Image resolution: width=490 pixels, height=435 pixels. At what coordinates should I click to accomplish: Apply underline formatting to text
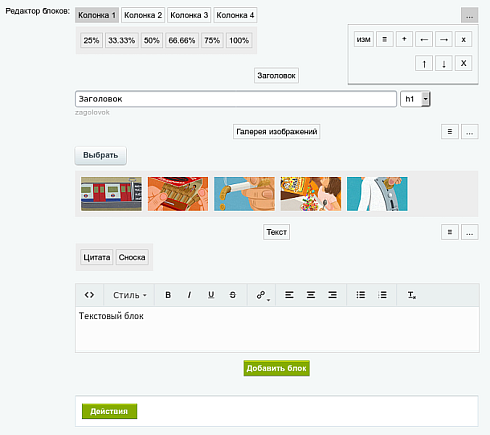(x=211, y=295)
